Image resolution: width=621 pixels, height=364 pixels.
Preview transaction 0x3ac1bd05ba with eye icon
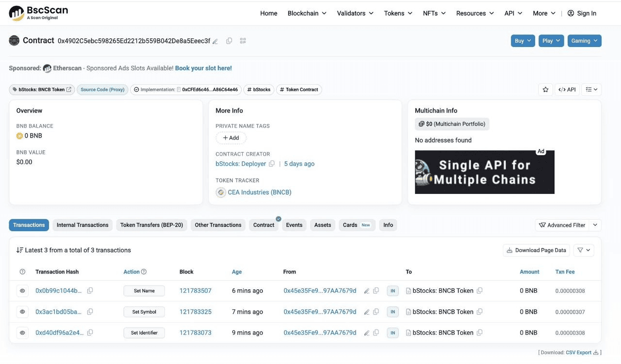pyautogui.click(x=22, y=312)
